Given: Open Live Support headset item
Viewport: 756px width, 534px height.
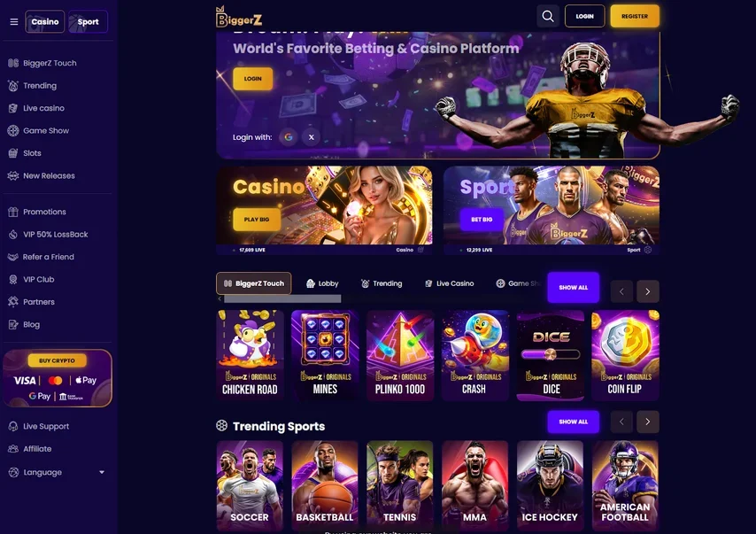Looking at the screenshot, I should (x=39, y=427).
